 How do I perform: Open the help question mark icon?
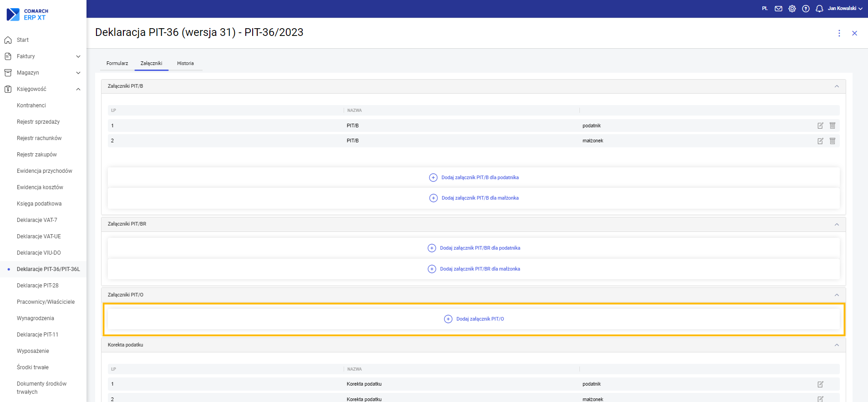coord(806,9)
